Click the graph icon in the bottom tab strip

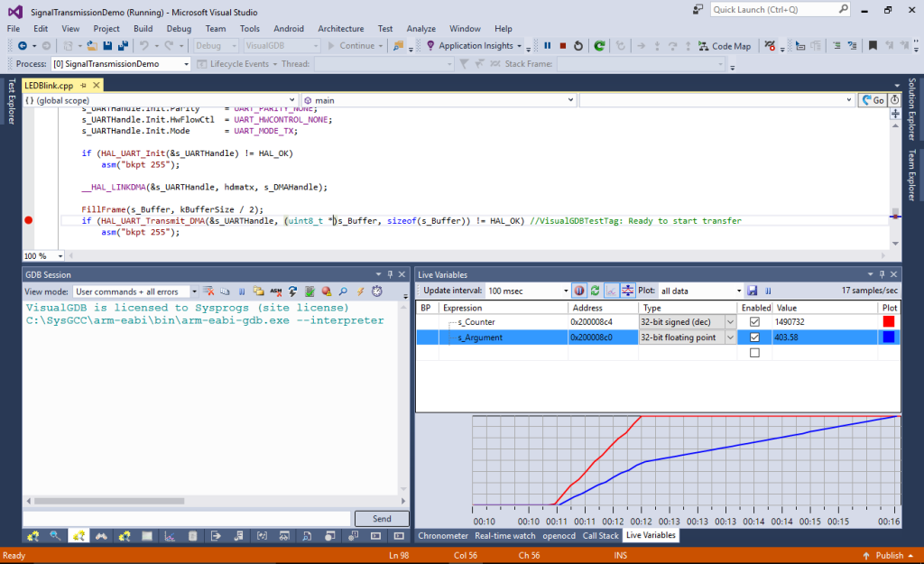(170, 536)
